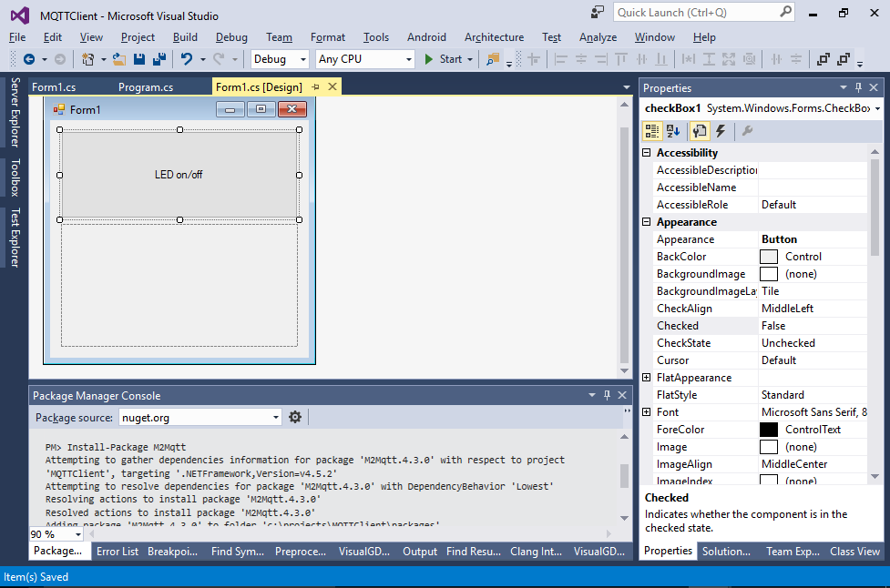
Task: Click the Open File folder icon
Action: [119, 59]
